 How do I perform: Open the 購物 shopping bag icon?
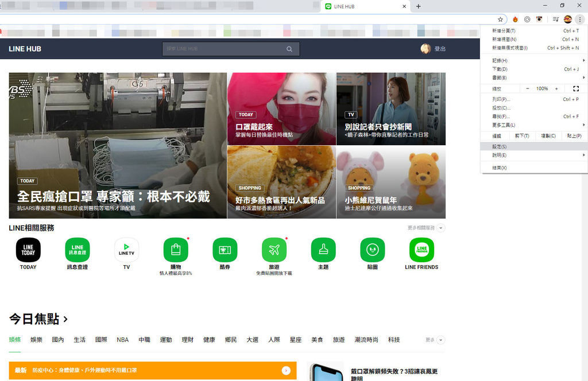(176, 250)
